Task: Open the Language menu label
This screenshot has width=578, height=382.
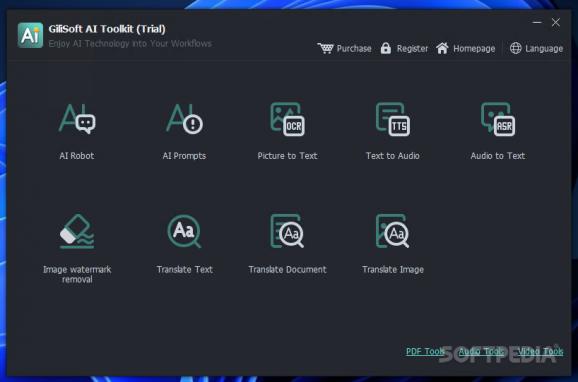Action: pos(544,49)
